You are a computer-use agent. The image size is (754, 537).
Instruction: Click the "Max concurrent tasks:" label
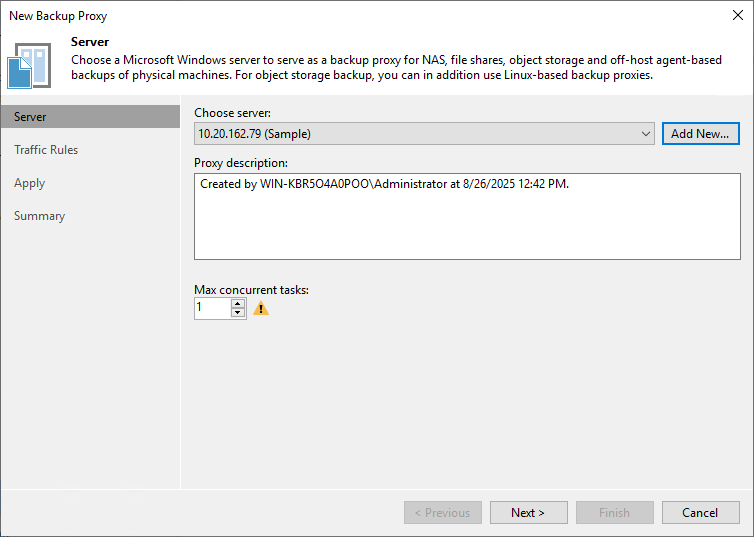251,290
